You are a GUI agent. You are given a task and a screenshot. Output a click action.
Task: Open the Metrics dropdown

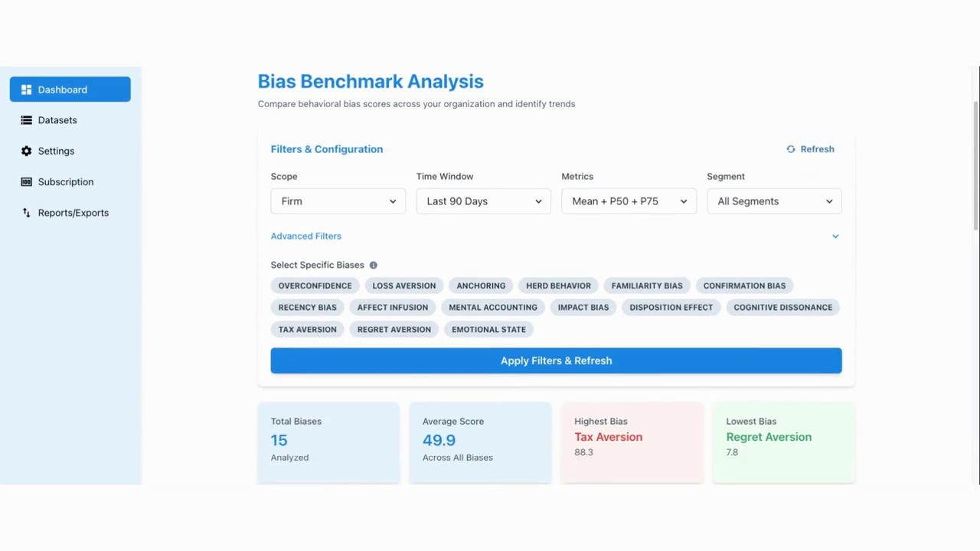[x=629, y=201]
